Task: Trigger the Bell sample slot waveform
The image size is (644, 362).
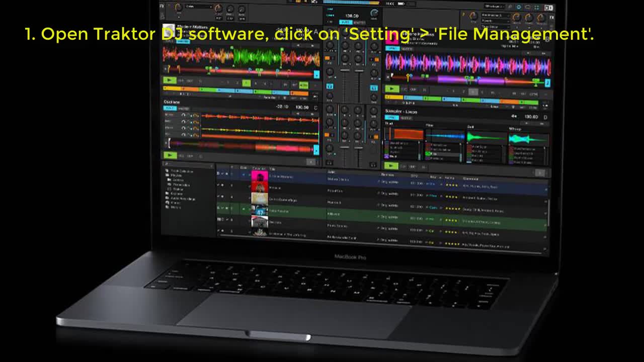Action: point(487,137)
